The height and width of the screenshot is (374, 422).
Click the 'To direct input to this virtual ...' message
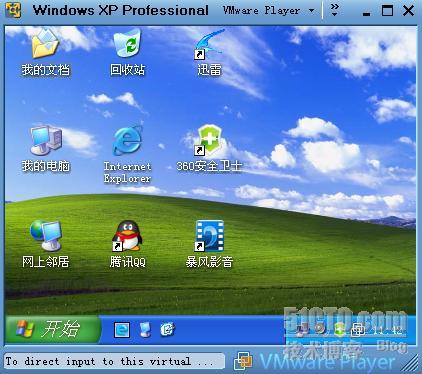(114, 362)
